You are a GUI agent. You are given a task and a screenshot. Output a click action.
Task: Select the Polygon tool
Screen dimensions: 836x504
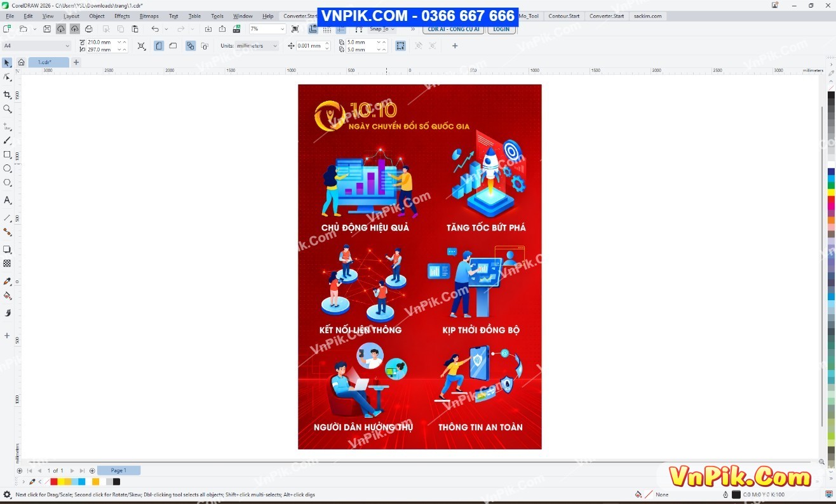[7, 183]
